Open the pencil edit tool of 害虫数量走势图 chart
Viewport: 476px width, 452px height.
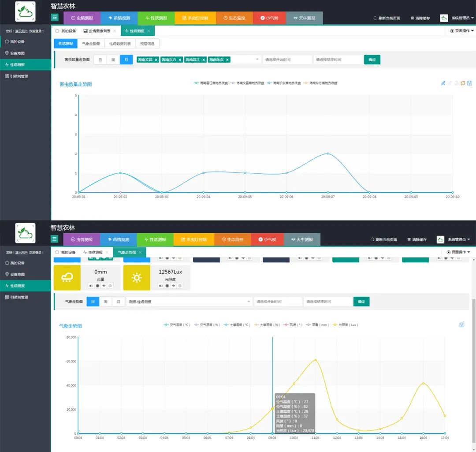tap(443, 83)
